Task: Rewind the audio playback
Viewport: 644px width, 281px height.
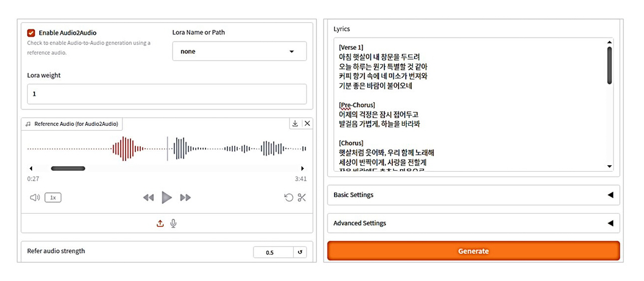Action: tap(148, 198)
